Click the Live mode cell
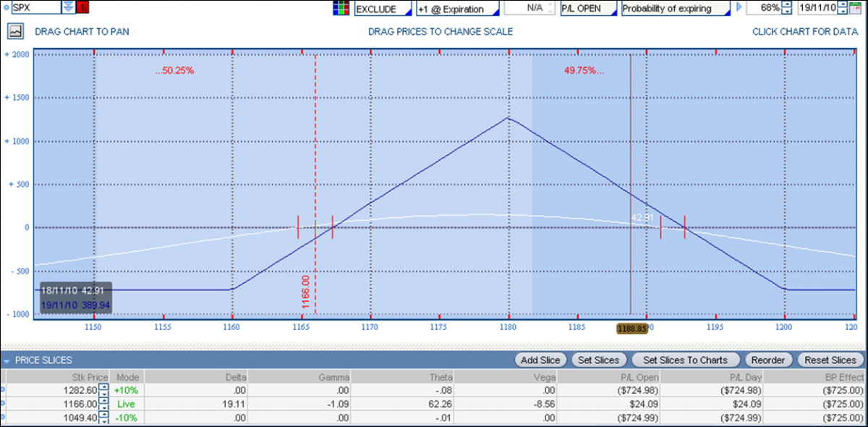868x427 pixels. [x=127, y=404]
